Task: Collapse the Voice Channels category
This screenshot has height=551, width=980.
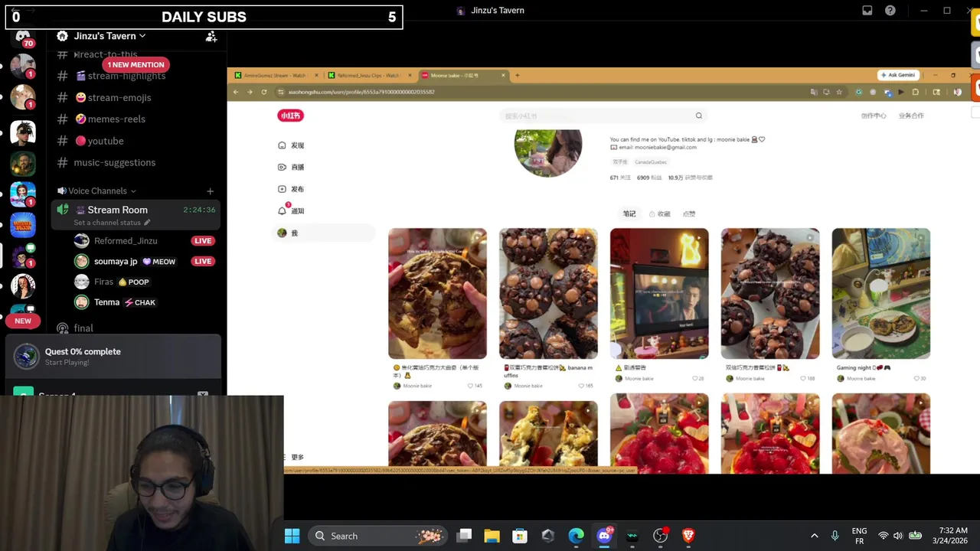Action: (97, 191)
